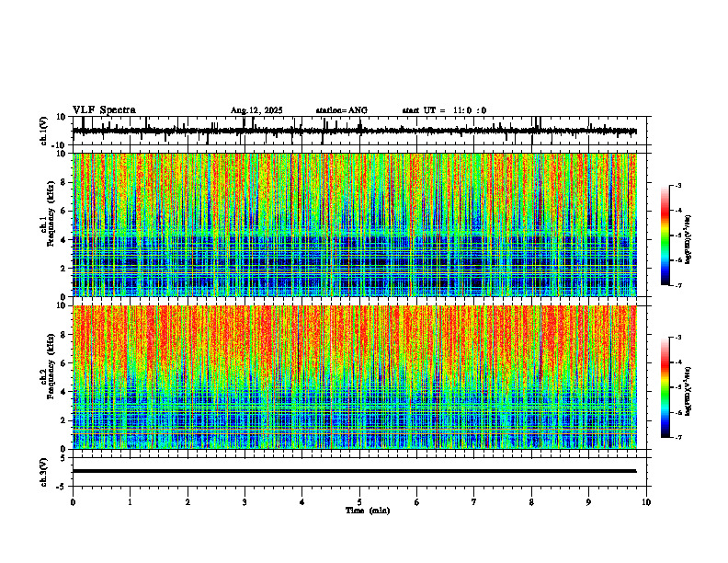Click the "-3" label on ch.2 color bar

678,338
